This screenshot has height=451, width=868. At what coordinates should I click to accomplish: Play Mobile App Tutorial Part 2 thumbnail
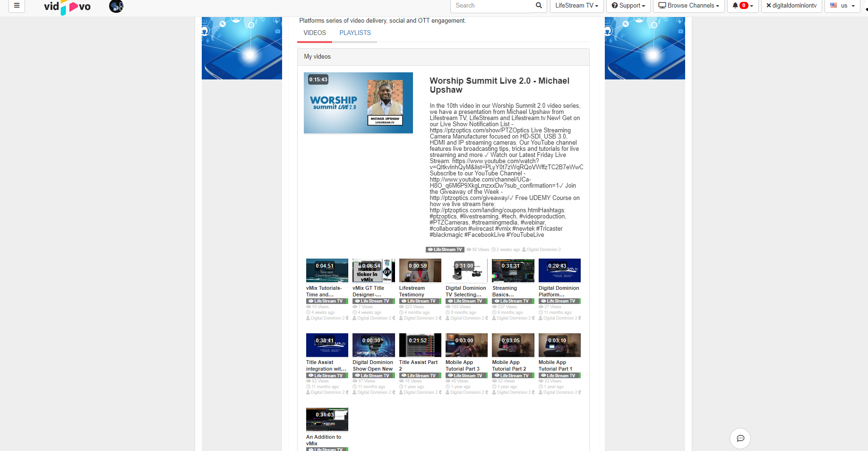[x=513, y=345]
